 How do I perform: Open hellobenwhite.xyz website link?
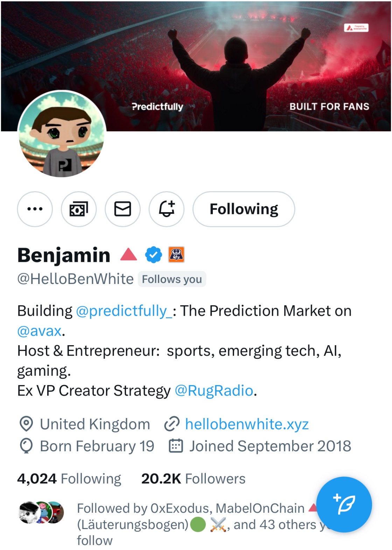click(247, 424)
